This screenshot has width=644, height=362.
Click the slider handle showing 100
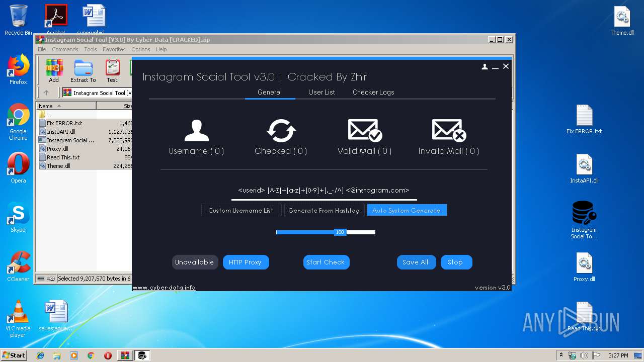tap(340, 232)
